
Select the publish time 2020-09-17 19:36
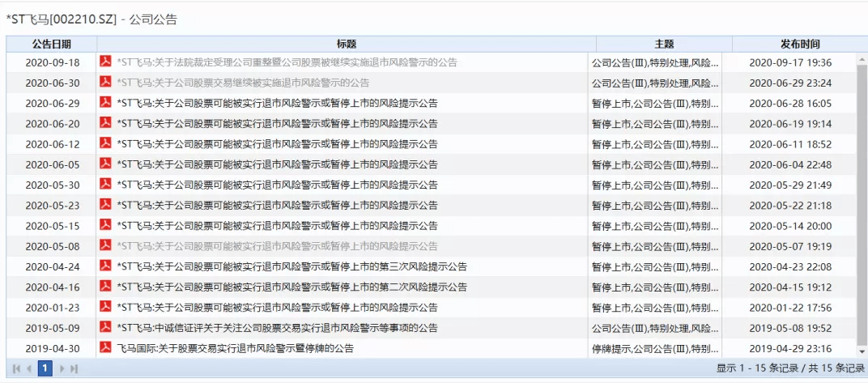coord(790,62)
